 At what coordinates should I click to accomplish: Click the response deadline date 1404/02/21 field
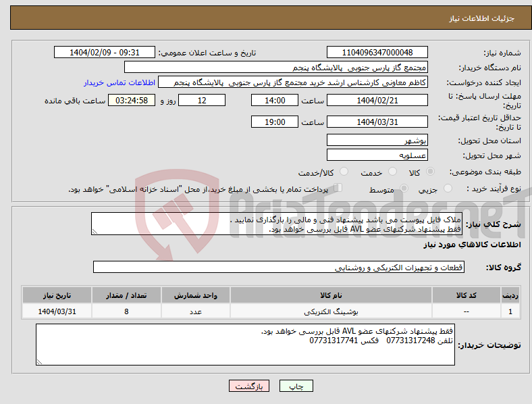pos(377,100)
